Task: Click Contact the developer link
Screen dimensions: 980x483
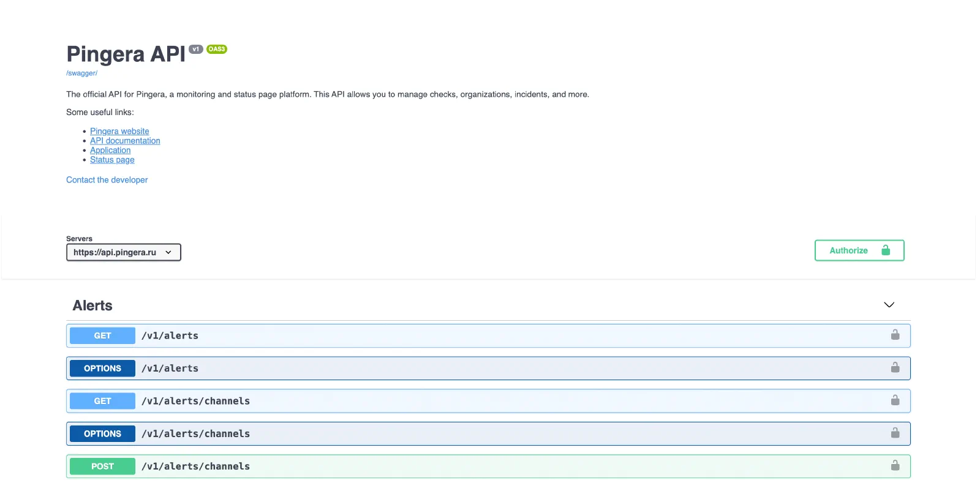Action: pos(107,180)
